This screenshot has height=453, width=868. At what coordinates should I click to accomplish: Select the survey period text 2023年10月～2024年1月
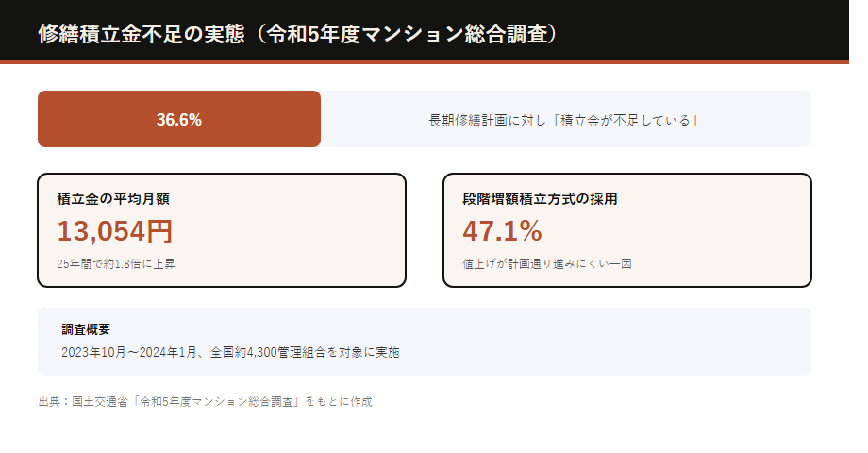pos(129,352)
